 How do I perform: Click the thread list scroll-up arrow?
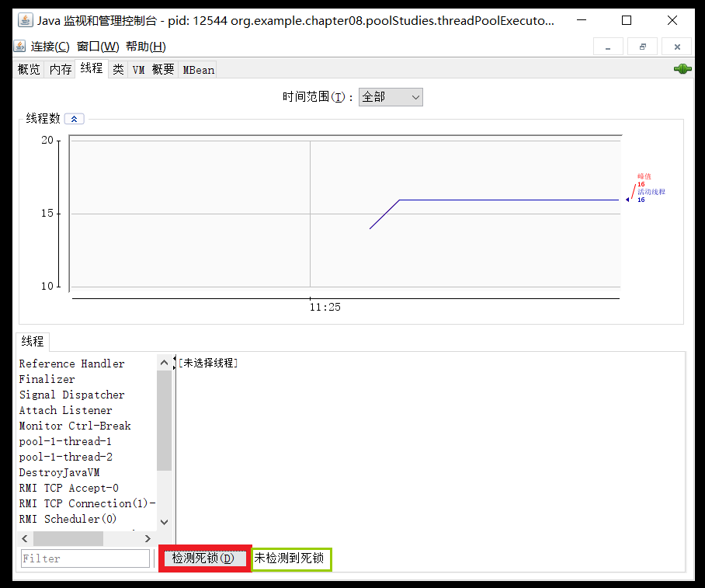[164, 362]
